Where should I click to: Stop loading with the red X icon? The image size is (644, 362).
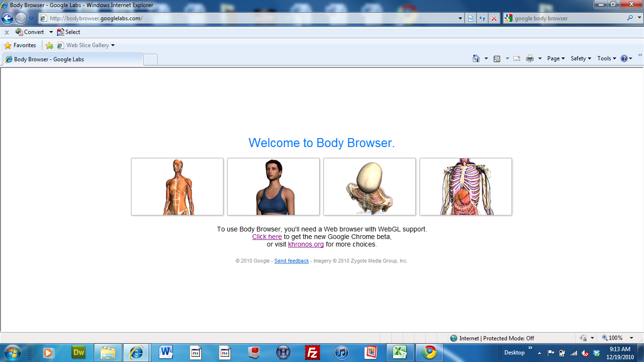(494, 18)
